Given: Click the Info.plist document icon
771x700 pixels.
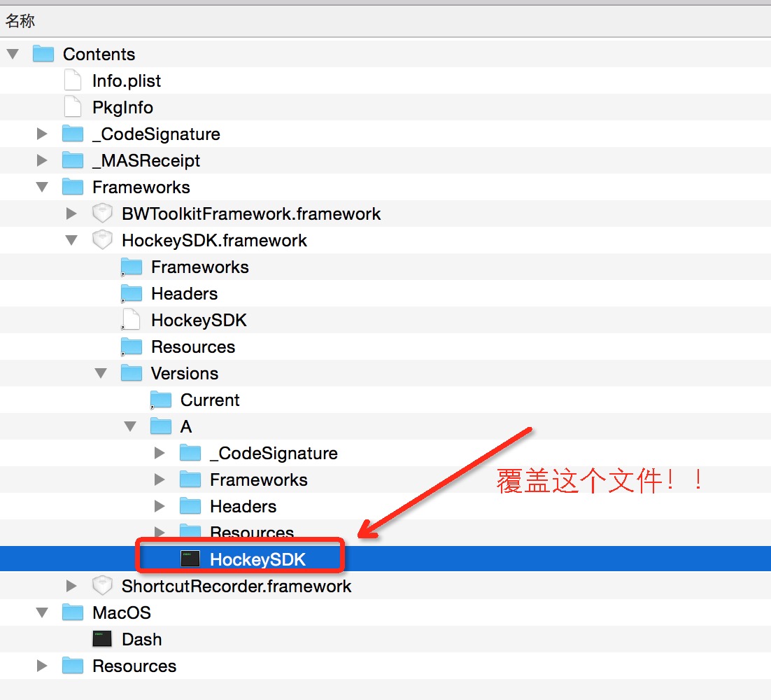Looking at the screenshot, I should [x=73, y=80].
